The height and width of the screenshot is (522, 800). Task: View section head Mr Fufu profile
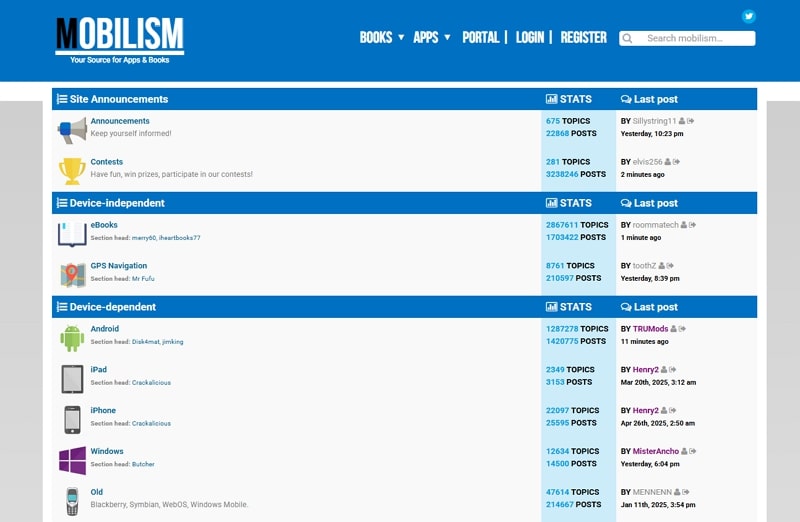coord(143,279)
